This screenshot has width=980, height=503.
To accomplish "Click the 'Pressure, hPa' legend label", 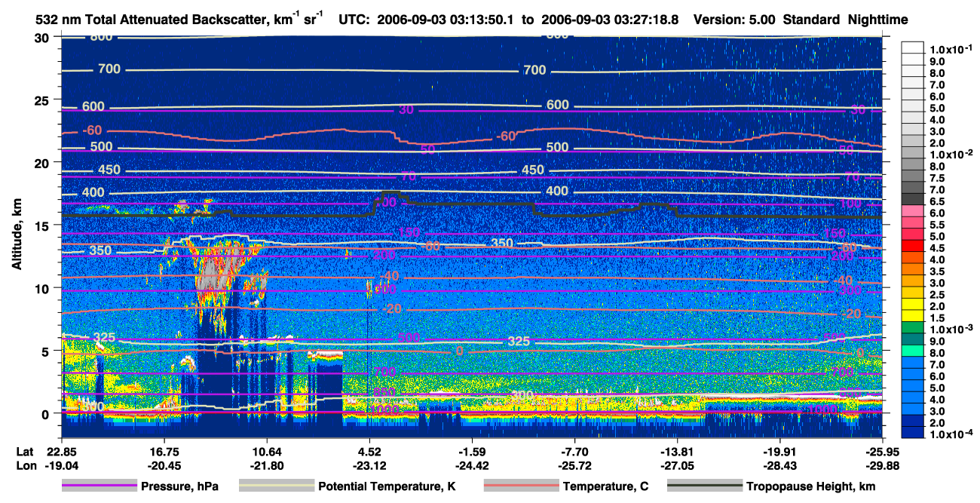I will (x=182, y=486).
